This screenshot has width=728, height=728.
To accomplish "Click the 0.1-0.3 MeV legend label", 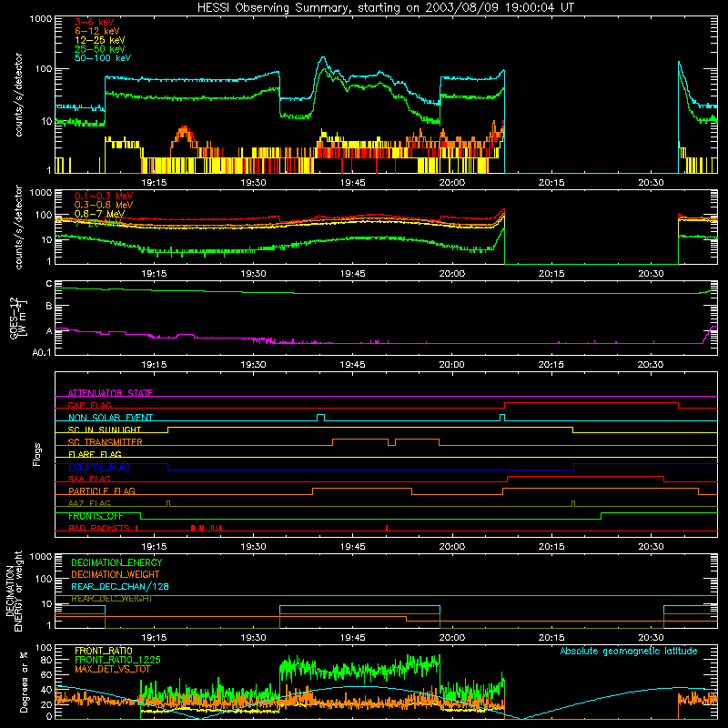I will pos(104,196).
